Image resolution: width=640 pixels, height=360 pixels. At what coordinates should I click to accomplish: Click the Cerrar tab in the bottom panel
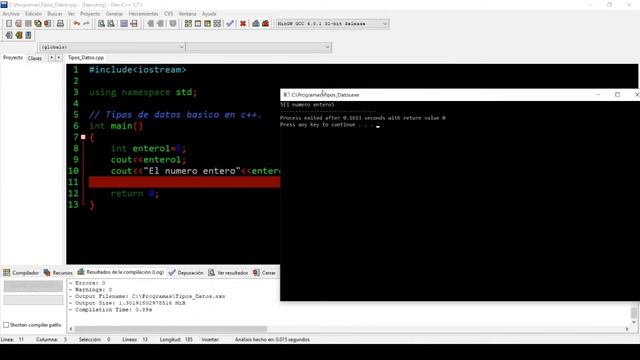(x=264, y=273)
